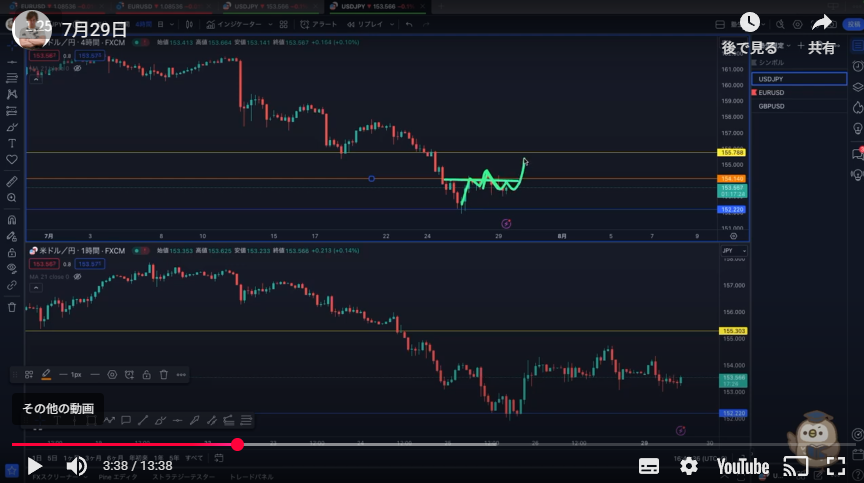
Task: Open YouTube player settings gear
Action: [689, 466]
